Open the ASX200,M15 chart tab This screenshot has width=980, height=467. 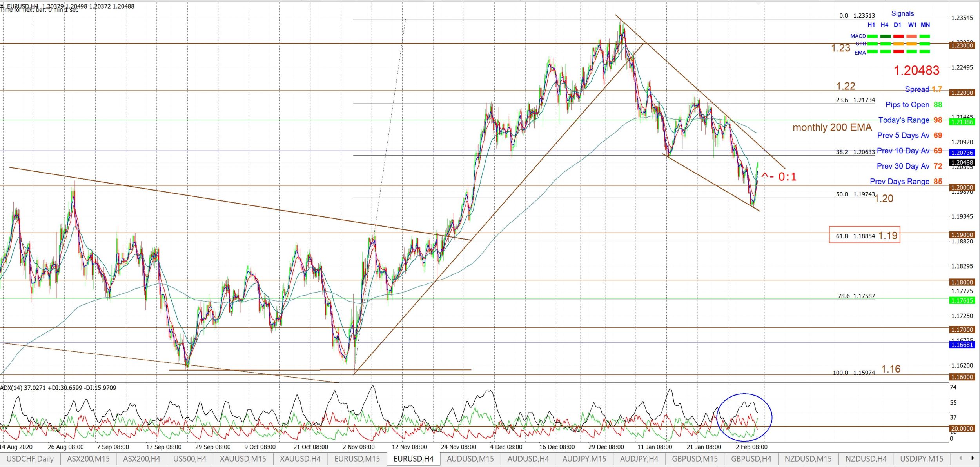[x=88, y=458]
